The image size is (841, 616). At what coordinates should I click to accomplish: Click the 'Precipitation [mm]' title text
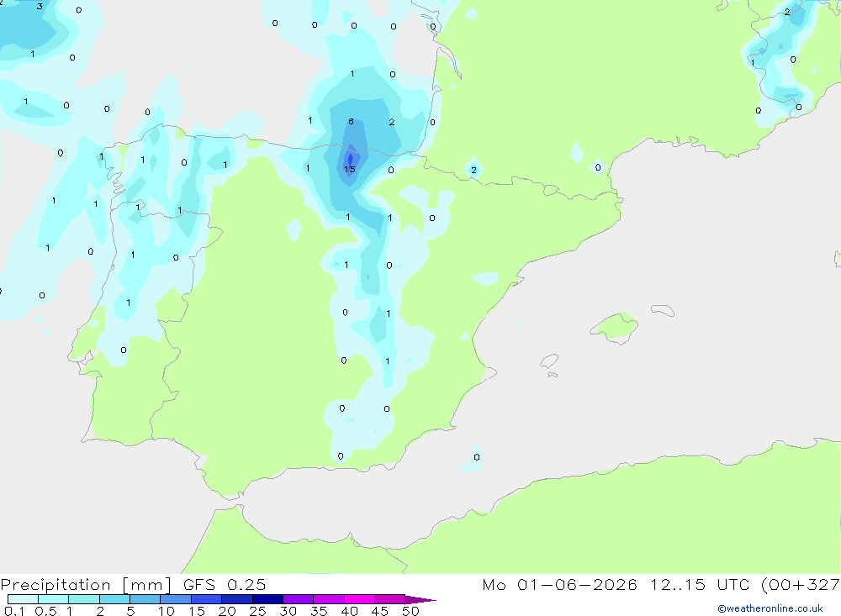(86, 585)
